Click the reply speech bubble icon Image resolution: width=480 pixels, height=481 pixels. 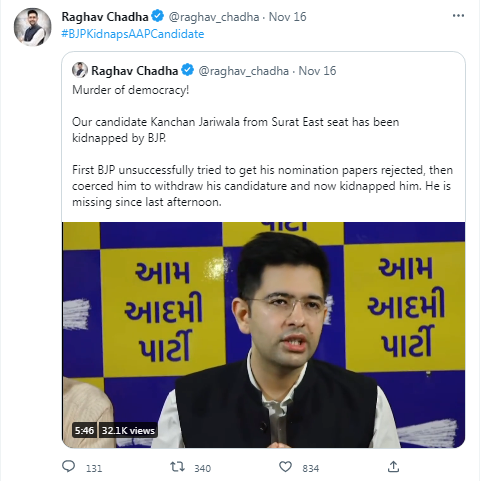click(69, 466)
